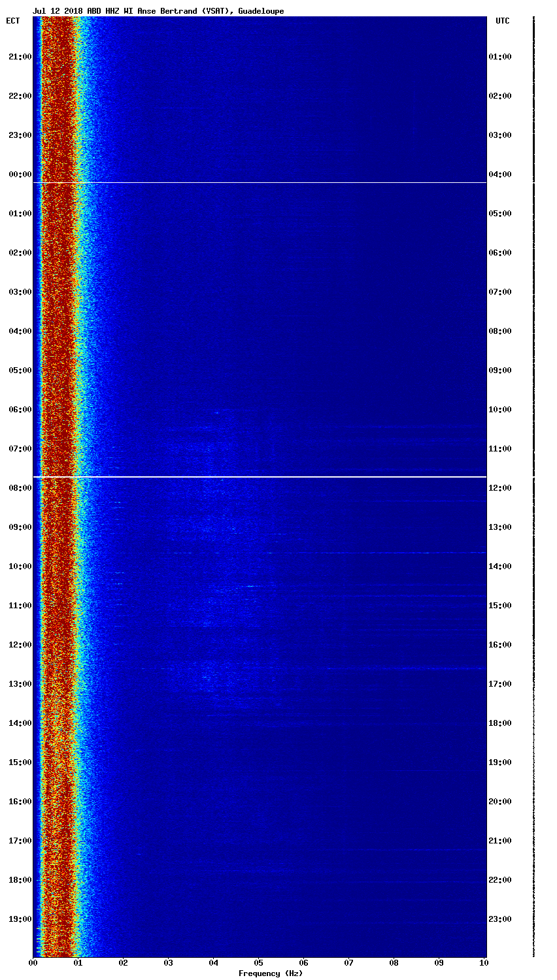
Task: Select ECT axis '23:00' time label
Action: coord(20,135)
